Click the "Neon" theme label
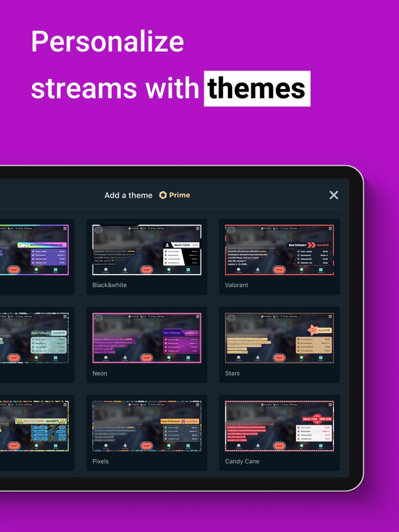 point(100,373)
